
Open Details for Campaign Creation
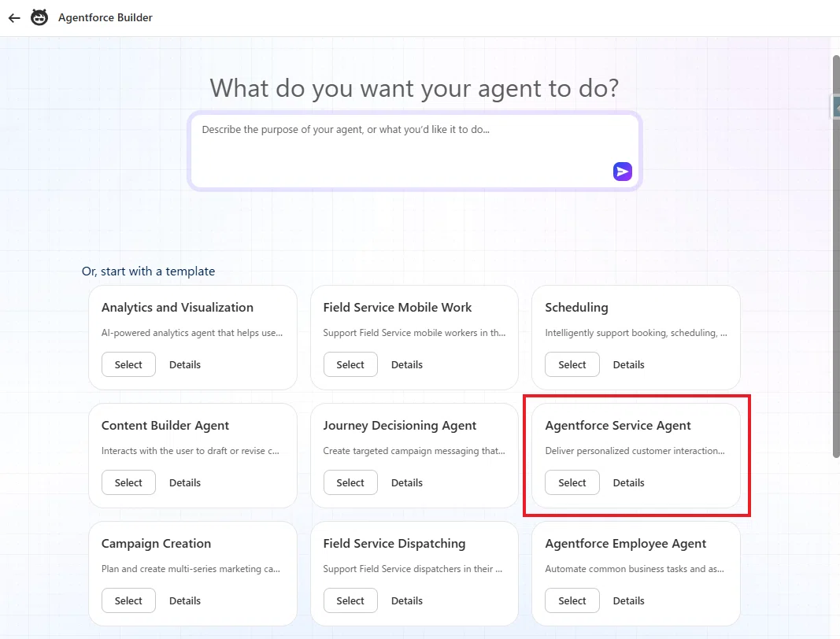click(185, 600)
